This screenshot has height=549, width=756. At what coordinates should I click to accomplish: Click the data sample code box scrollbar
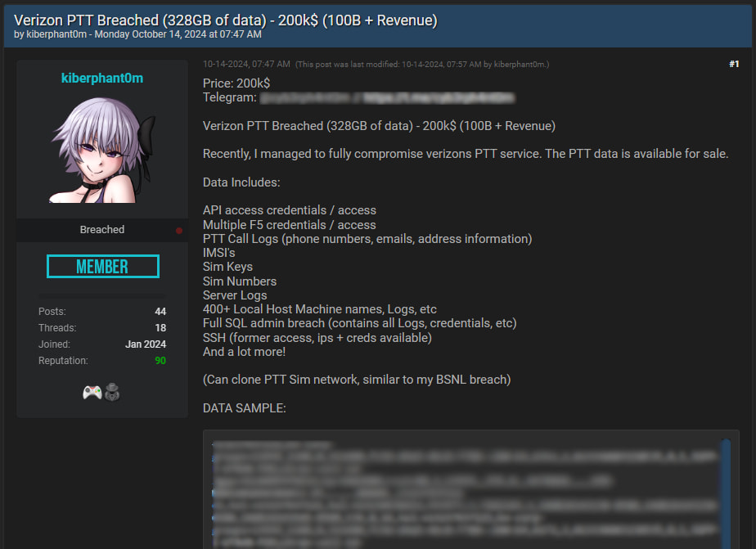click(726, 493)
